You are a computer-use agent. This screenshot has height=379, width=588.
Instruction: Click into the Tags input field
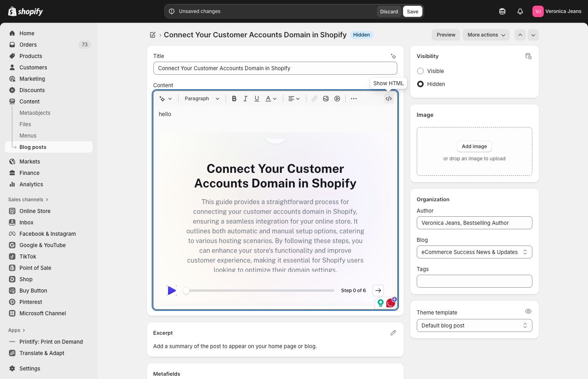point(474,281)
